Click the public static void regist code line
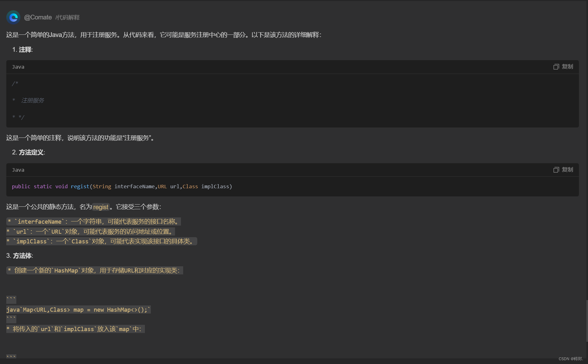588x364 pixels. [x=122, y=187]
